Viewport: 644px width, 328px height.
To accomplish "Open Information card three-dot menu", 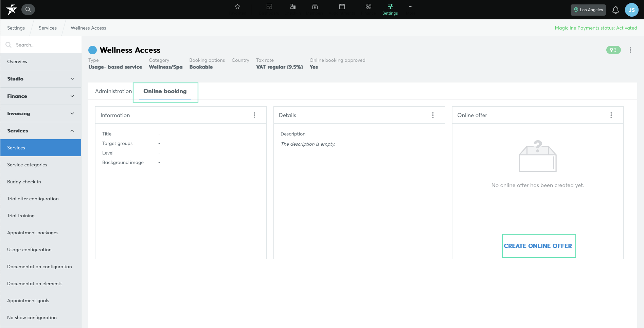I will coord(254,115).
